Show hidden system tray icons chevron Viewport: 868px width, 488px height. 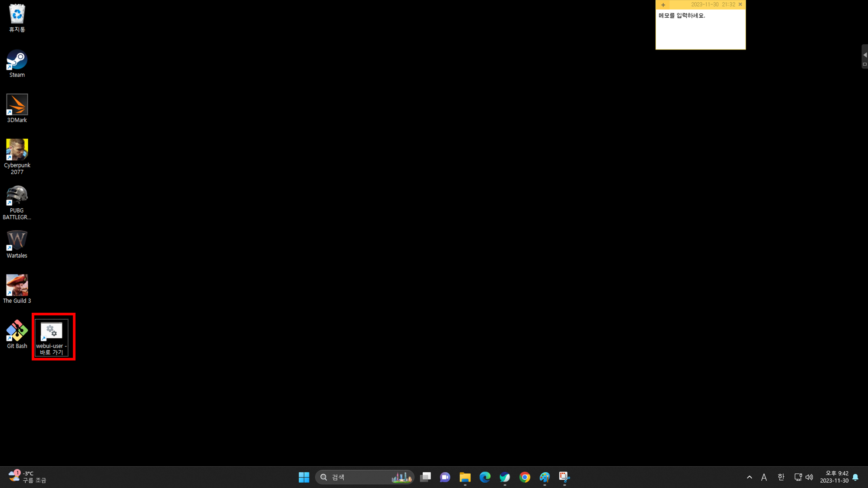[x=749, y=477]
